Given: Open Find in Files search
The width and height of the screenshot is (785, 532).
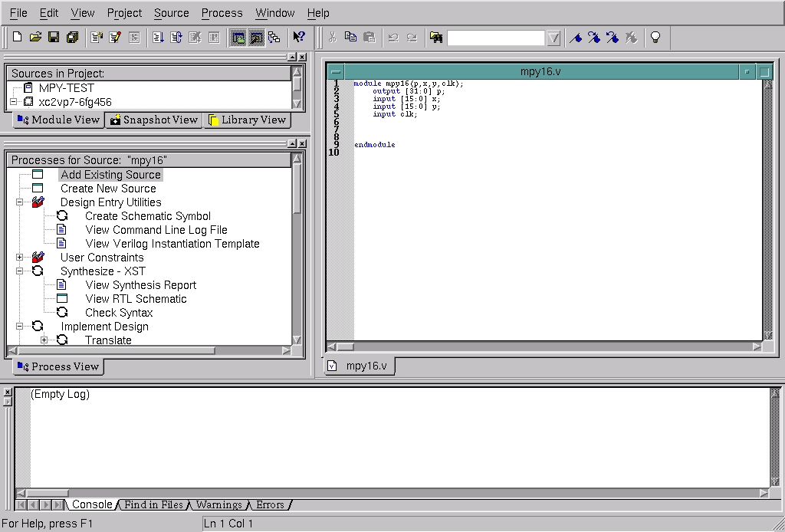Looking at the screenshot, I should (435, 36).
